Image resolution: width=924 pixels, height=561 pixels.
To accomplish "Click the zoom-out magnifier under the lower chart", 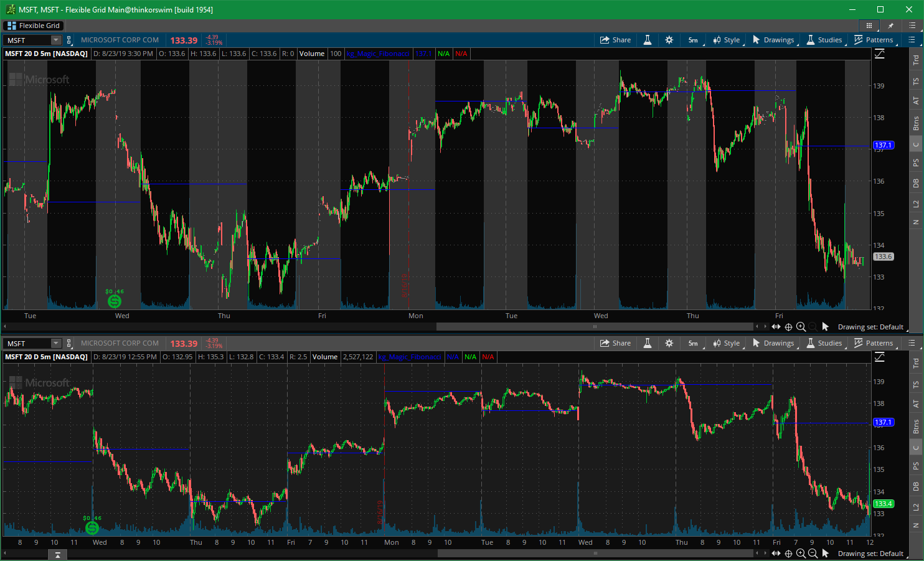I will [x=813, y=554].
